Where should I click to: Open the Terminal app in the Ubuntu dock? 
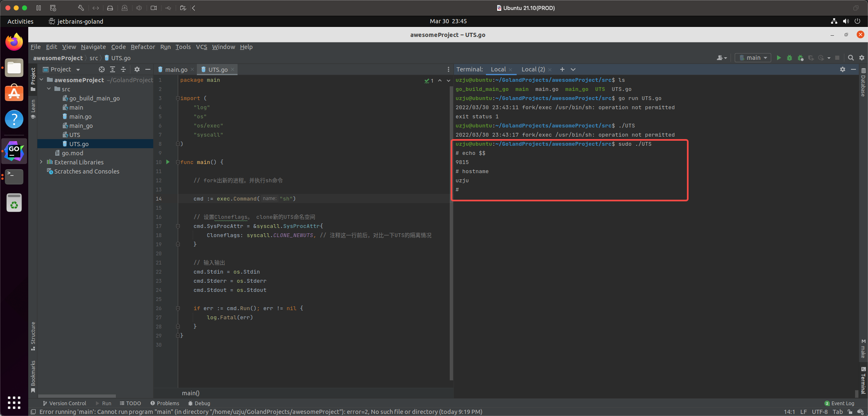[x=14, y=176]
